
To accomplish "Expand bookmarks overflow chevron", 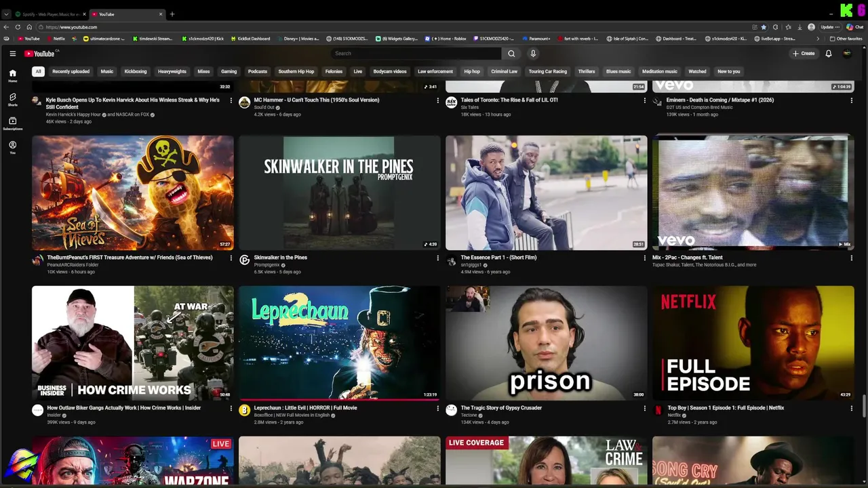I will (x=817, y=39).
